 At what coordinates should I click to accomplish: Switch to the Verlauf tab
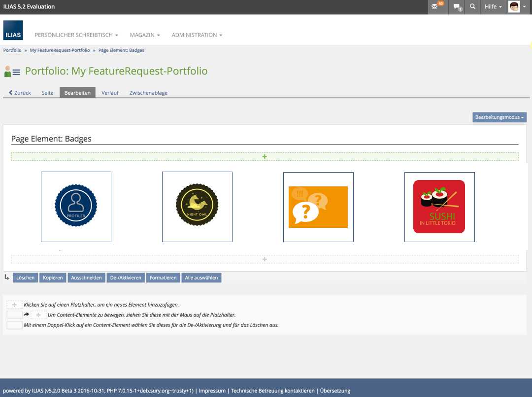[x=110, y=93]
